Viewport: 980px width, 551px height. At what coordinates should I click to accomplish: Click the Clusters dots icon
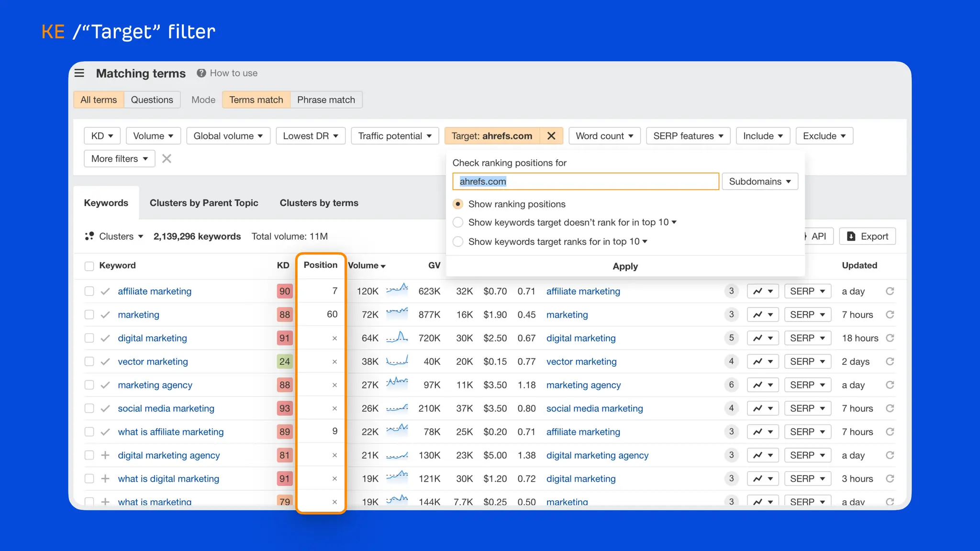pyautogui.click(x=89, y=236)
